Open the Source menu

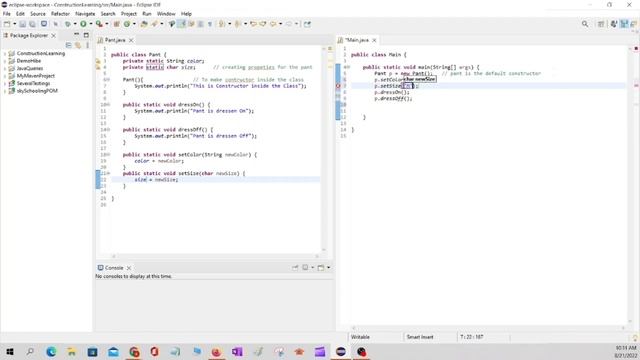click(38, 14)
